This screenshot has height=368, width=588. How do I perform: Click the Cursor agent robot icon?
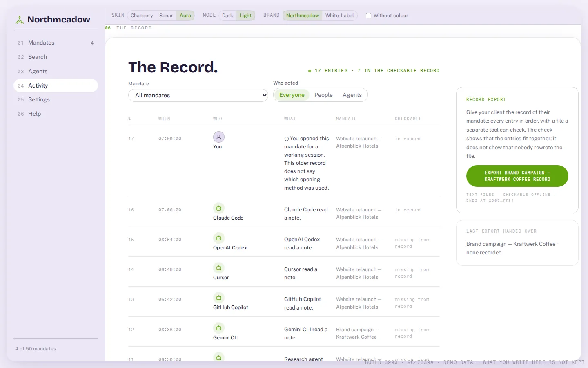point(219,268)
